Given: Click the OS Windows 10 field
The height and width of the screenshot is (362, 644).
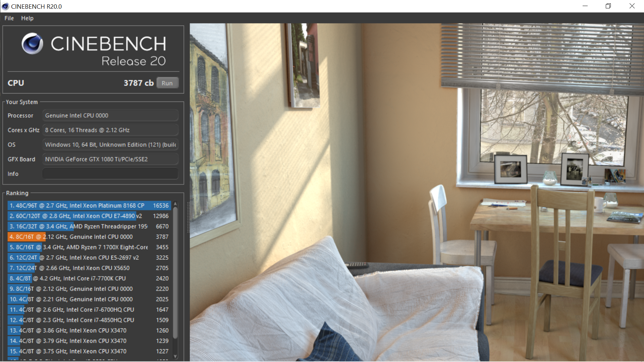Looking at the screenshot, I should pyautogui.click(x=110, y=144).
